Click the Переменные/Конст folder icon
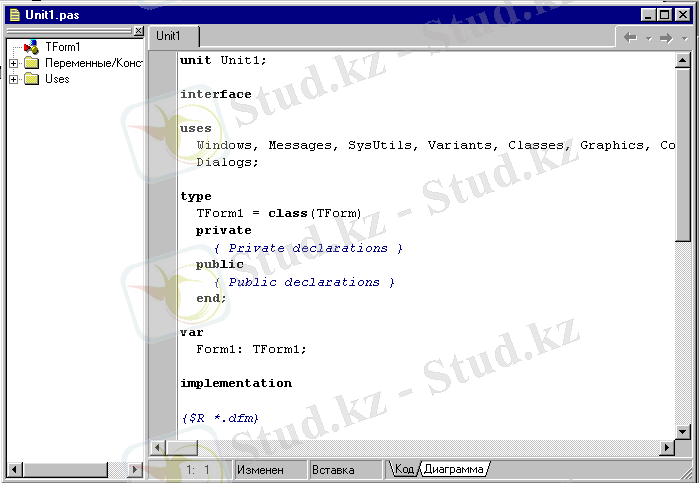Screen dimensions: 699x483 coord(32,63)
